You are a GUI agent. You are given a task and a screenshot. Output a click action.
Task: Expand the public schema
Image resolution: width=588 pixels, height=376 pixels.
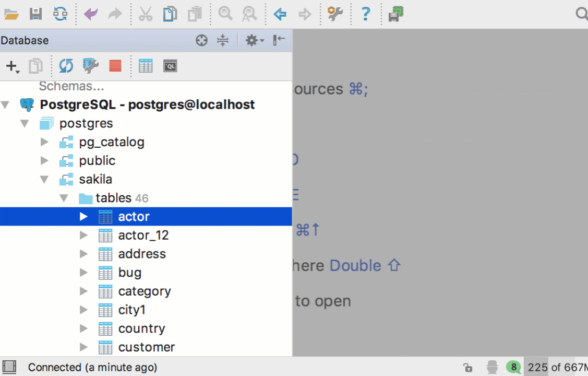pos(44,161)
